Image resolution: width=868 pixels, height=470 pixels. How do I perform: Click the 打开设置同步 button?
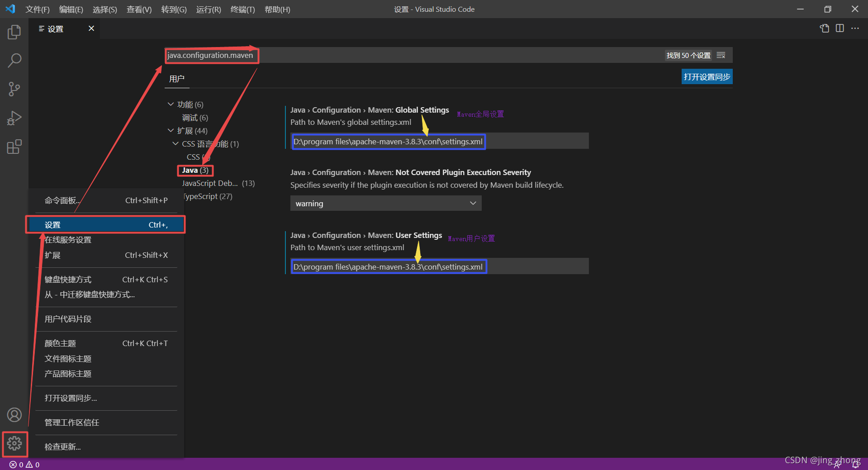(707, 77)
